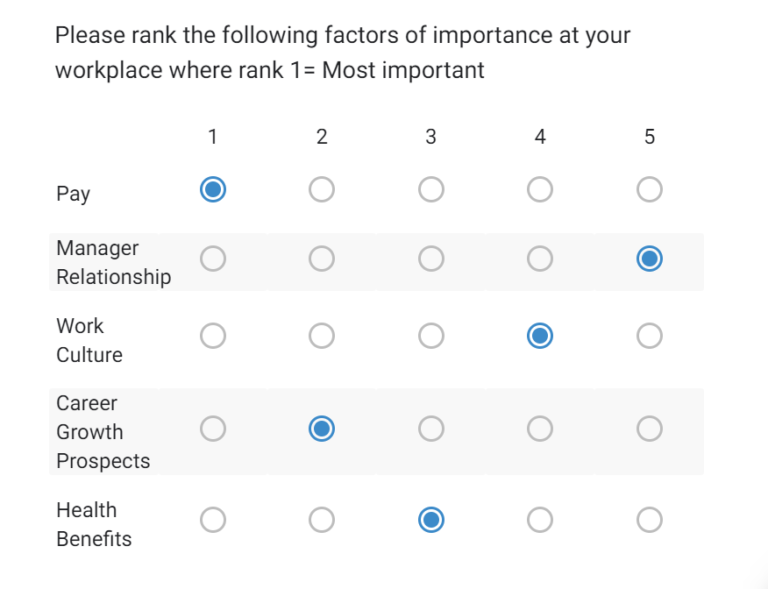768x589 pixels.
Task: Set Work Culture to rank 1
Action: 212,336
